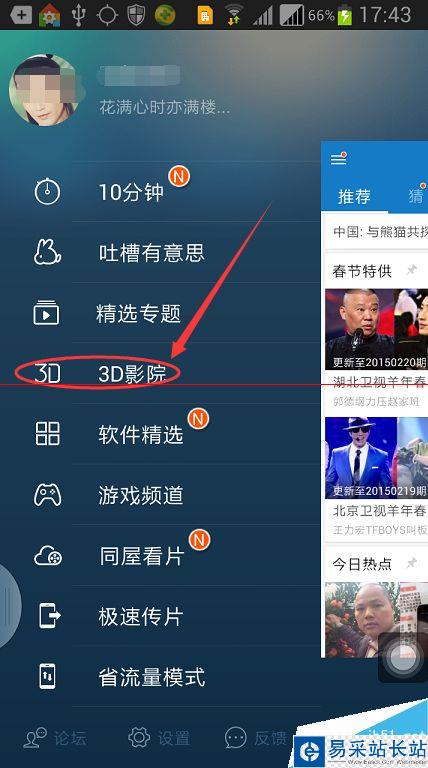Open 3D影院 menu entry
The image size is (428, 768).
point(132,374)
